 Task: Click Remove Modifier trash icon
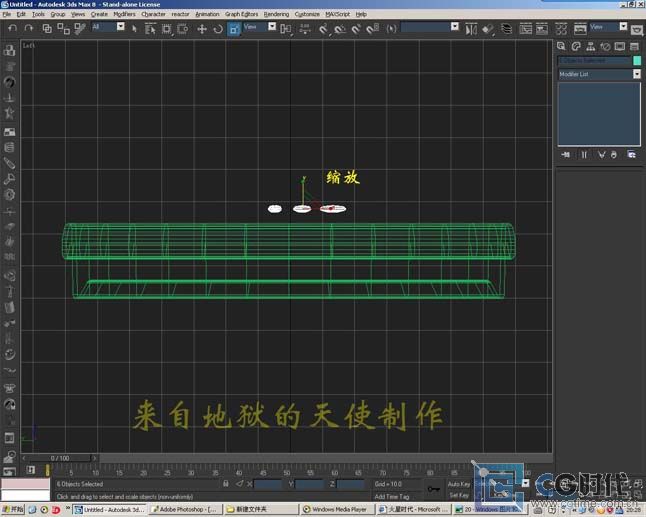614,154
